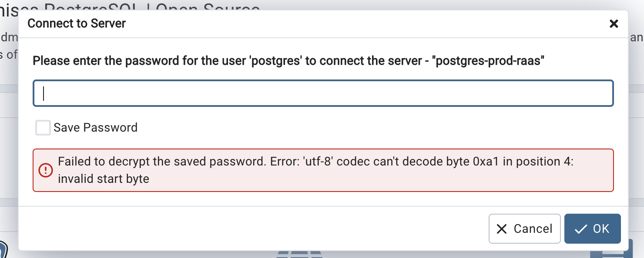Click the pink error banner area
This screenshot has height=258, width=644.
point(323,170)
